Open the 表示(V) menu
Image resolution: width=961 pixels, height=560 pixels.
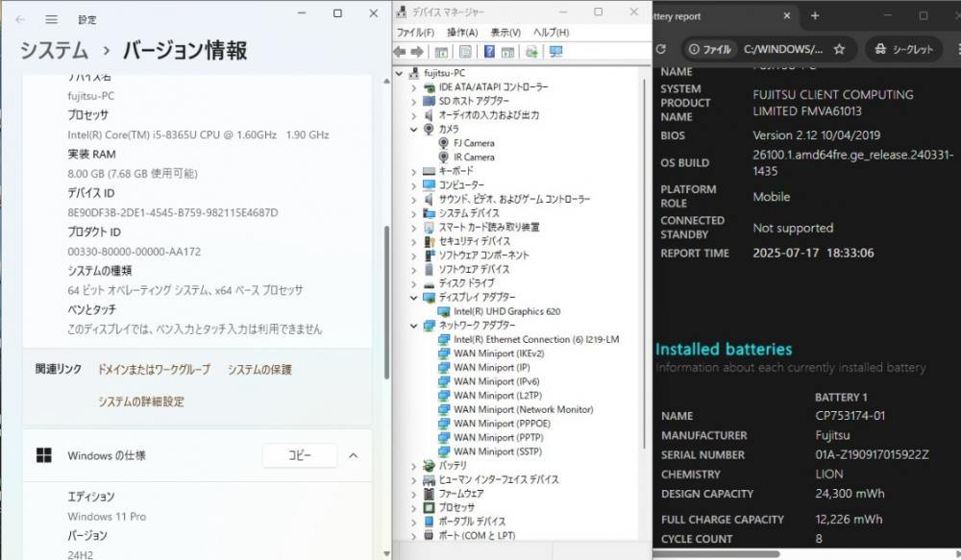[505, 33]
